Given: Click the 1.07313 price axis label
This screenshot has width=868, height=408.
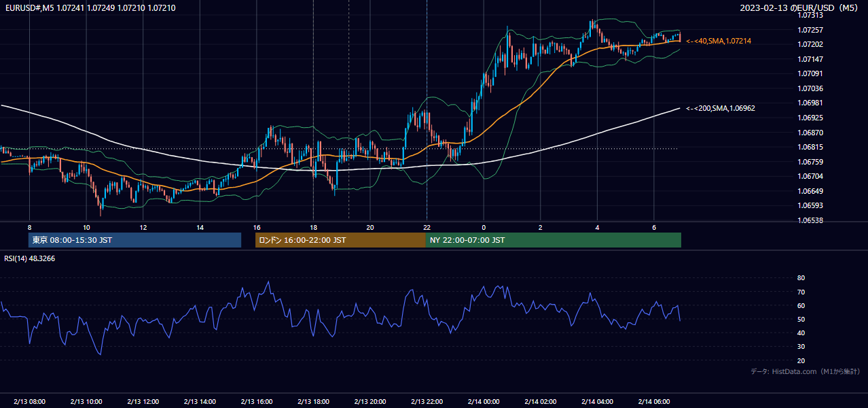Looking at the screenshot, I should [x=810, y=15].
